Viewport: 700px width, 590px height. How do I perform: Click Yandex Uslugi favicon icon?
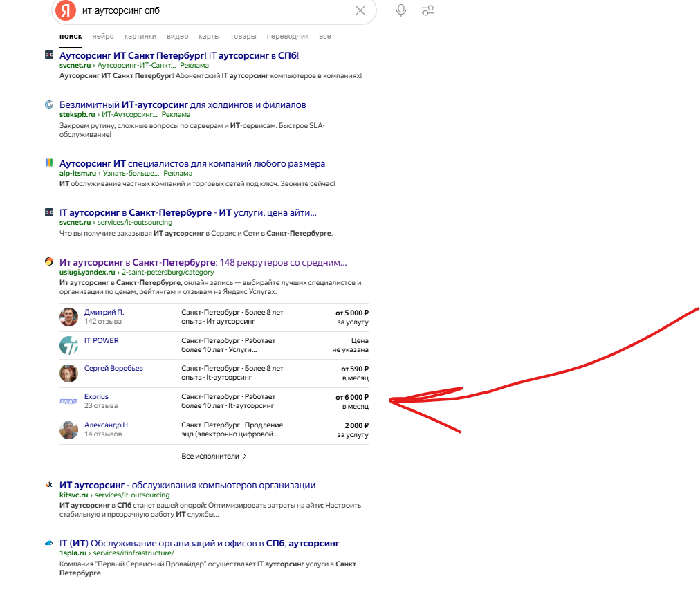point(49,261)
